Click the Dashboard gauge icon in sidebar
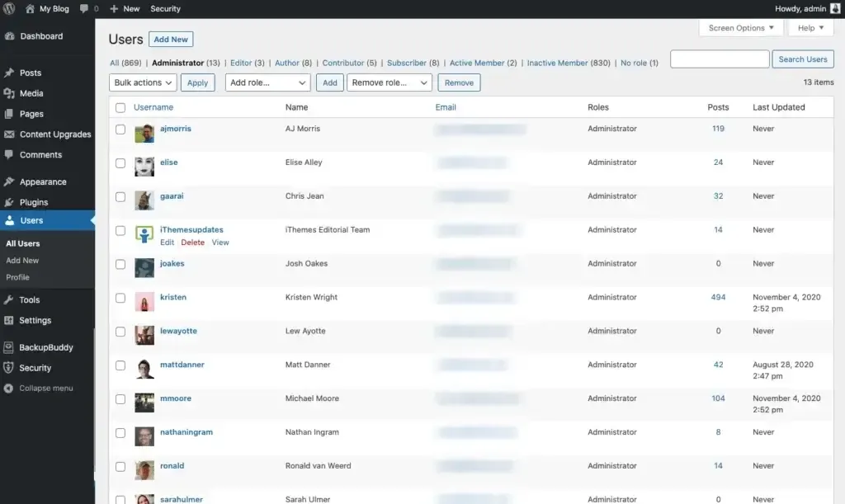This screenshot has height=504, width=845. pyautogui.click(x=9, y=36)
